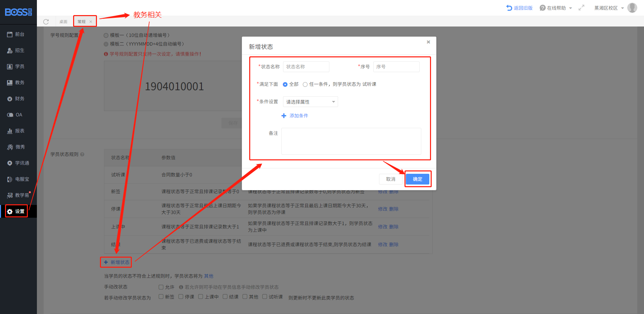Open the 学讯通 sidebar menu
This screenshot has width=644, height=314.
coord(18,163)
